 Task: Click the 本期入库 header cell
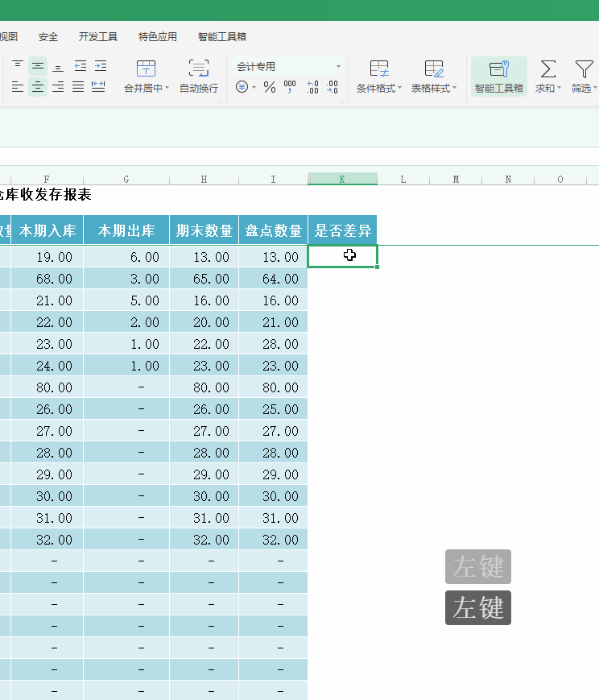(48, 230)
